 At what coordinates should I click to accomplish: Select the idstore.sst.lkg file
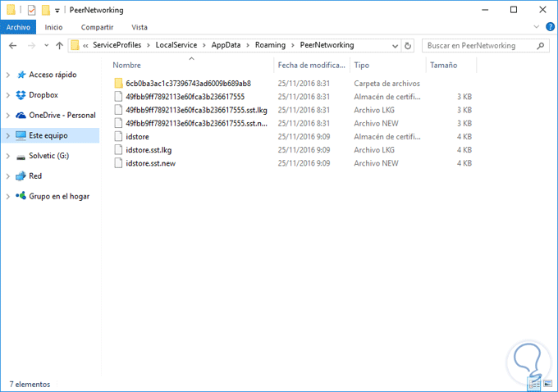pos(149,150)
